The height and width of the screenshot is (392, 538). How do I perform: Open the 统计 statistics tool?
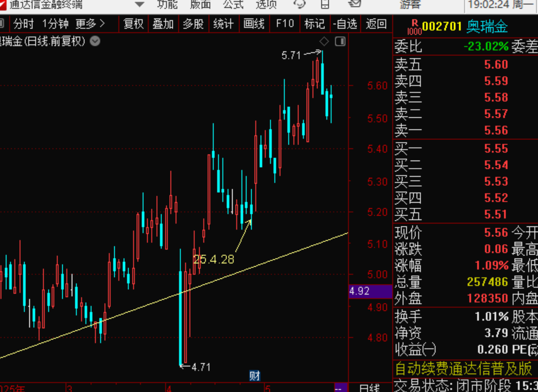[x=224, y=24]
